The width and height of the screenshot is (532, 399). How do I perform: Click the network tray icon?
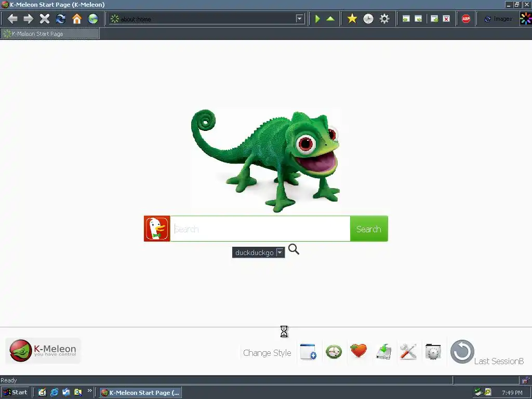(478, 392)
